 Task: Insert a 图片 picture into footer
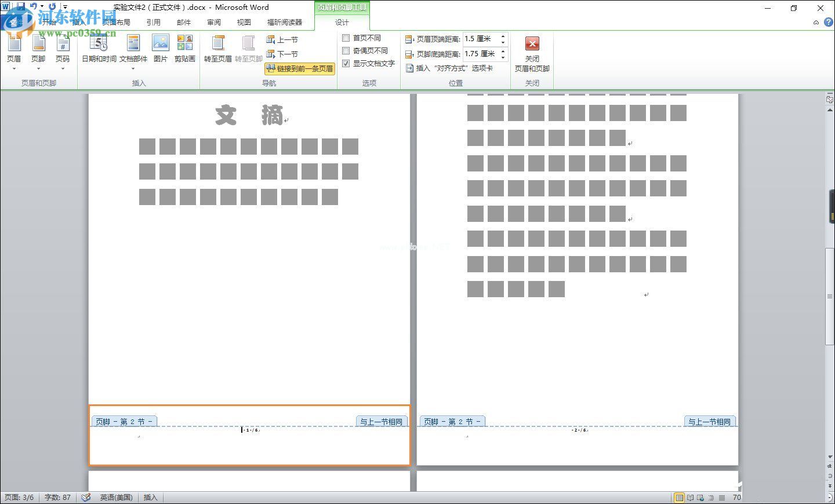point(161,49)
